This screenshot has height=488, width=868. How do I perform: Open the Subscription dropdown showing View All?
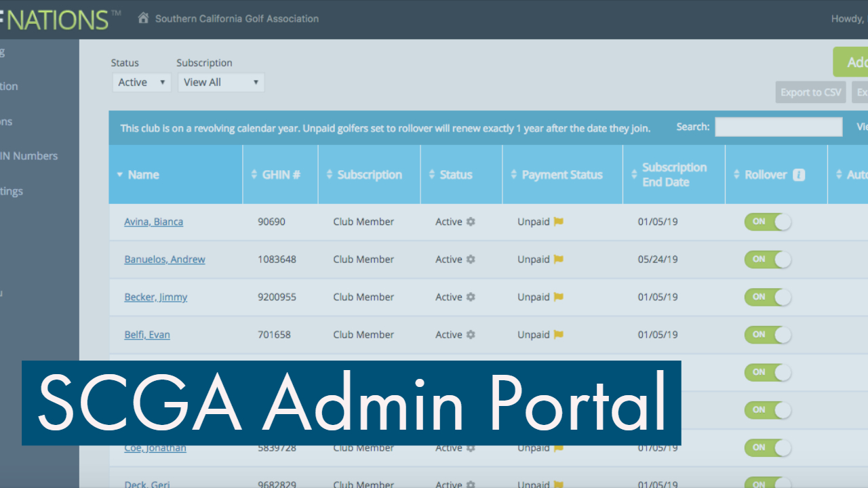click(x=221, y=82)
